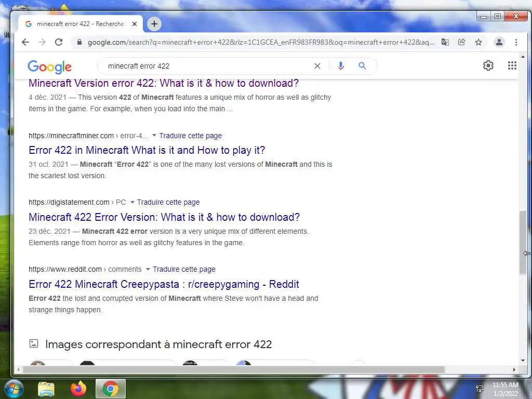Click the network tray icon
Image resolution: width=532 pixels, height=399 pixels.
[480, 389]
